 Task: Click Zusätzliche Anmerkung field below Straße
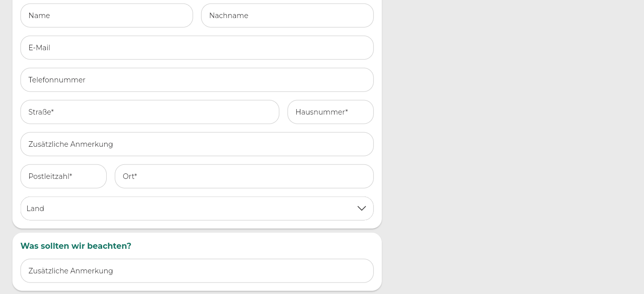(197, 144)
